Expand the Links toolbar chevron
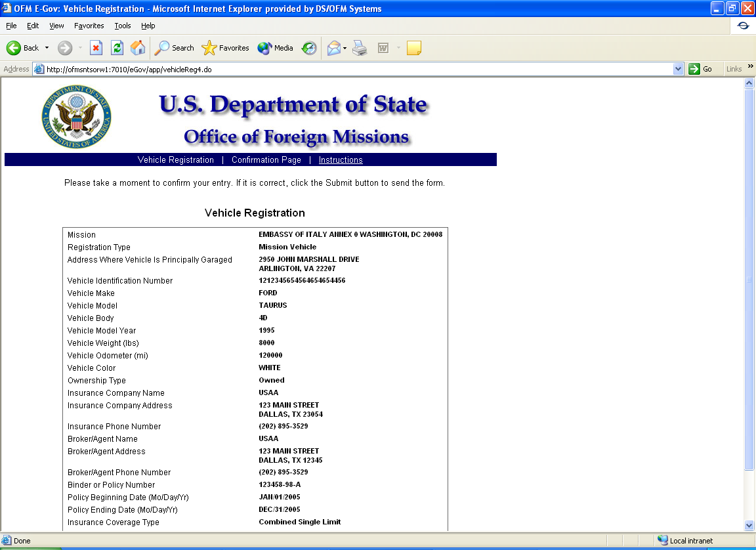Screen dimensions: 756x550 [750, 67]
